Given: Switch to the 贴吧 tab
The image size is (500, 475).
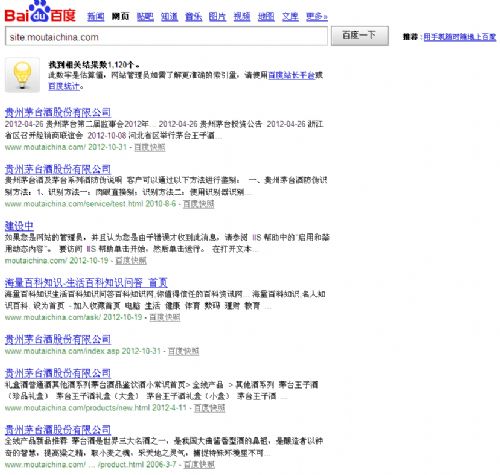Looking at the screenshot, I should pyautogui.click(x=145, y=16).
